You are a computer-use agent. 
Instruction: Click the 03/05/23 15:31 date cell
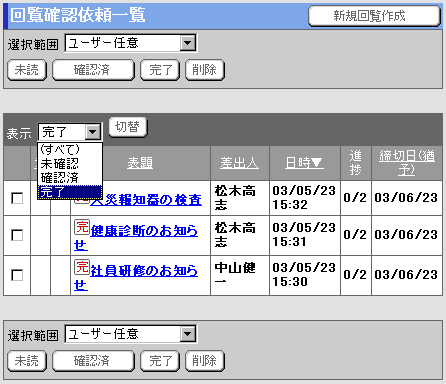point(305,235)
